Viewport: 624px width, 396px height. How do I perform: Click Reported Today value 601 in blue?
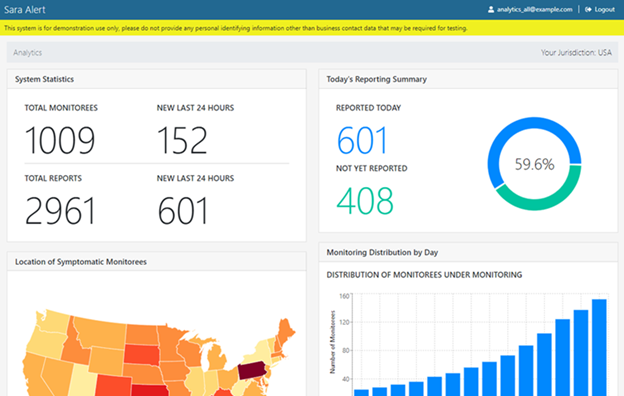tap(362, 140)
